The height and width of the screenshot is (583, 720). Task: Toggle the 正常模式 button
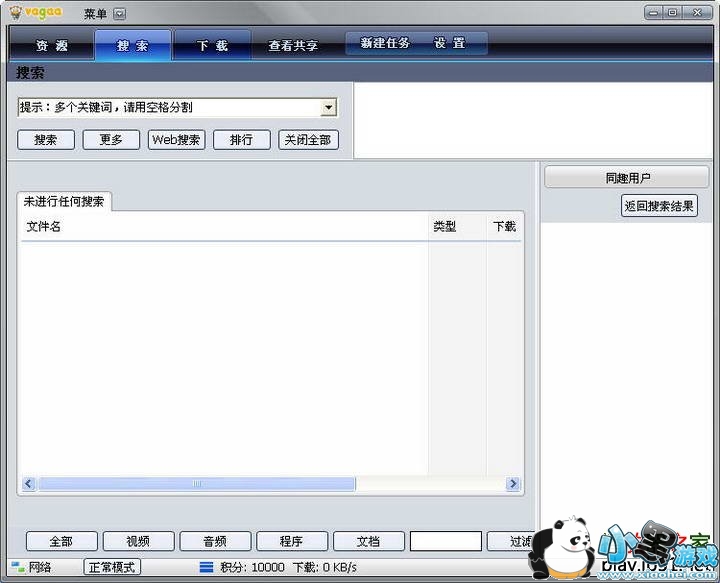point(112,567)
